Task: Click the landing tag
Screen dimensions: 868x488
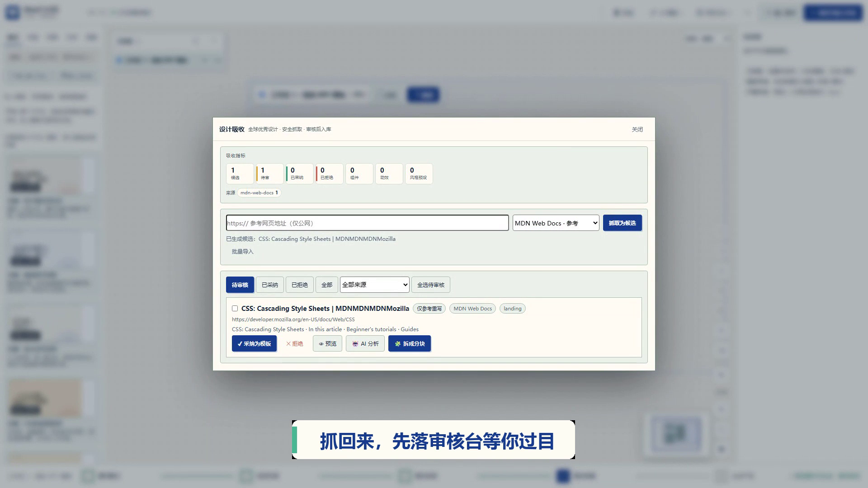Action: (x=512, y=309)
